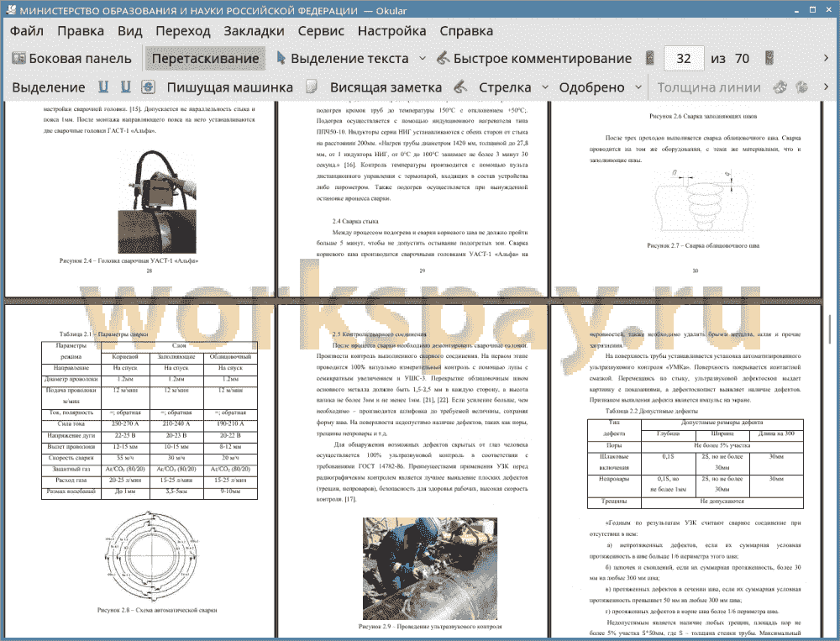Click table cell 'Скорость сварки'
Screen dimensions: 840x641
tap(71, 458)
